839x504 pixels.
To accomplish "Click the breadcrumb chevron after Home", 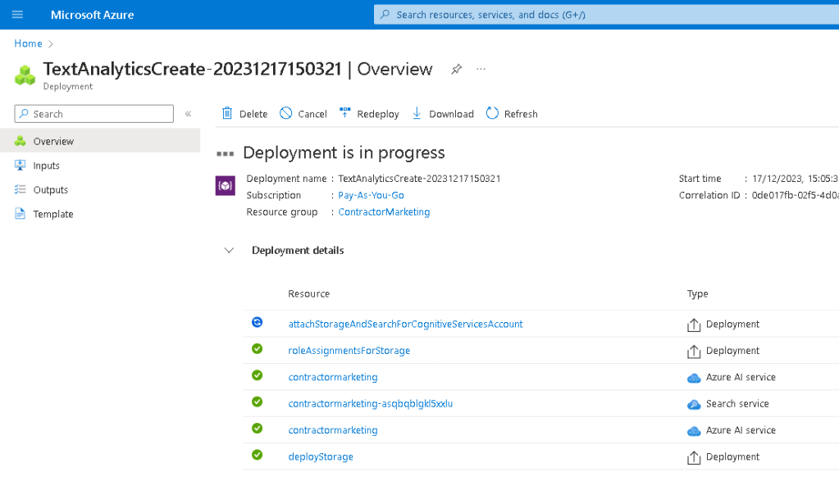I will point(51,43).
